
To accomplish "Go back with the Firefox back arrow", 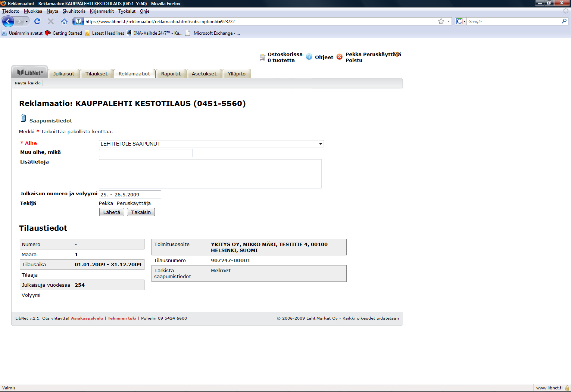I will click(8, 21).
